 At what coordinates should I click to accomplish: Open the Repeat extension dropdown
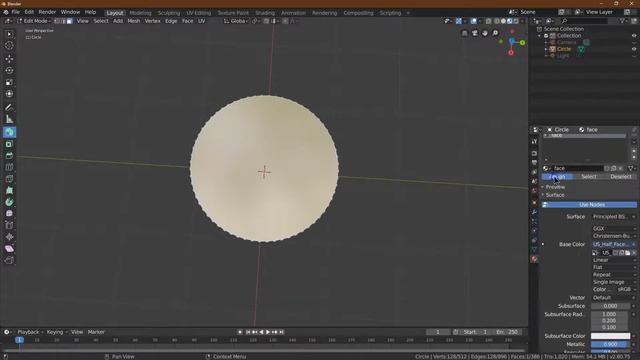click(613, 275)
